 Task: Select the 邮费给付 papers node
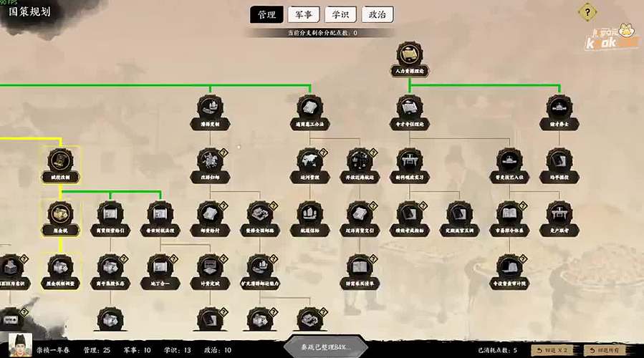(211, 218)
